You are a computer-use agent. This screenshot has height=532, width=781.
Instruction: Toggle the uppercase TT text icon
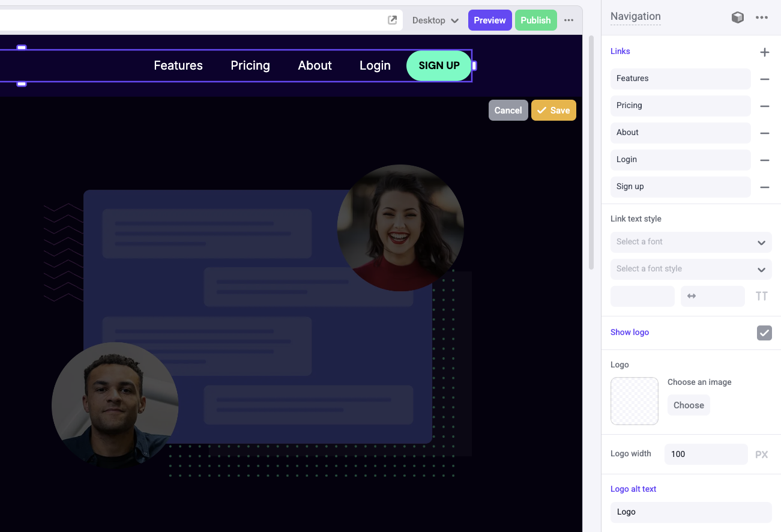pos(762,296)
